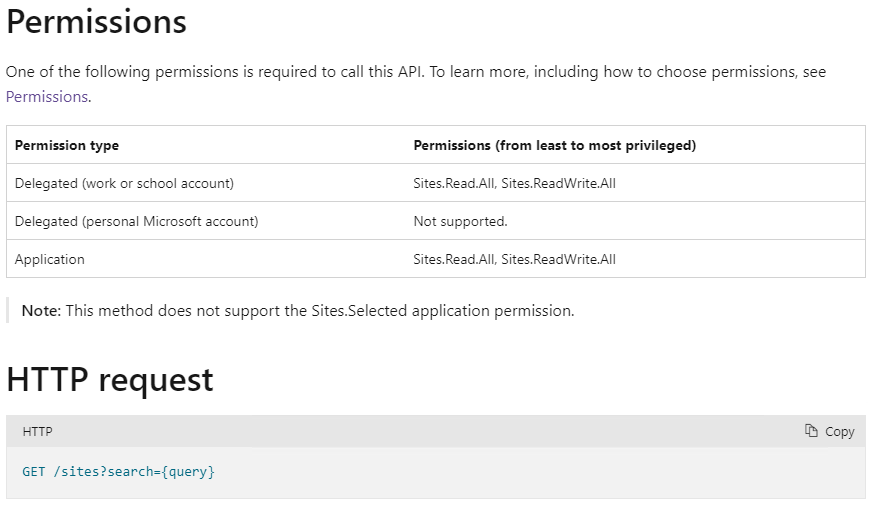The height and width of the screenshot is (506, 870).
Task: Click the Copy button label
Action: pos(839,432)
